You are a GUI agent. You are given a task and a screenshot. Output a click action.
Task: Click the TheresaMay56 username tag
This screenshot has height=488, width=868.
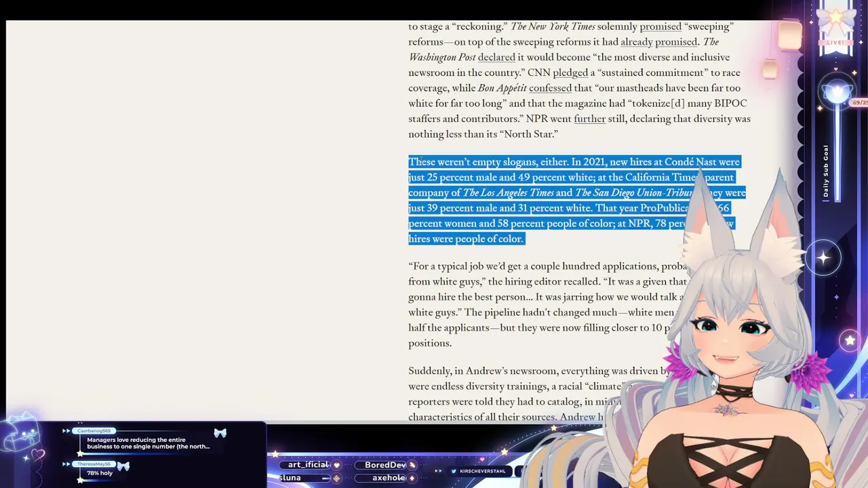(94, 464)
